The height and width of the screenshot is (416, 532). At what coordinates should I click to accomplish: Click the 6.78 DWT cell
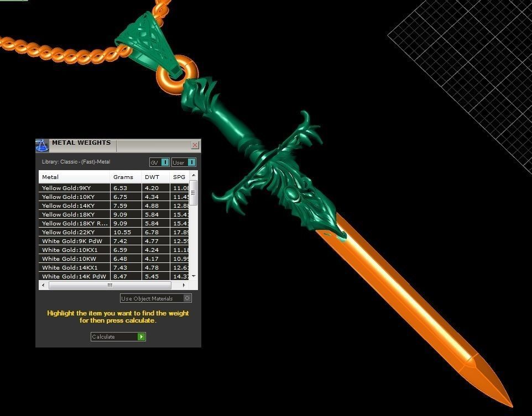tap(156, 232)
